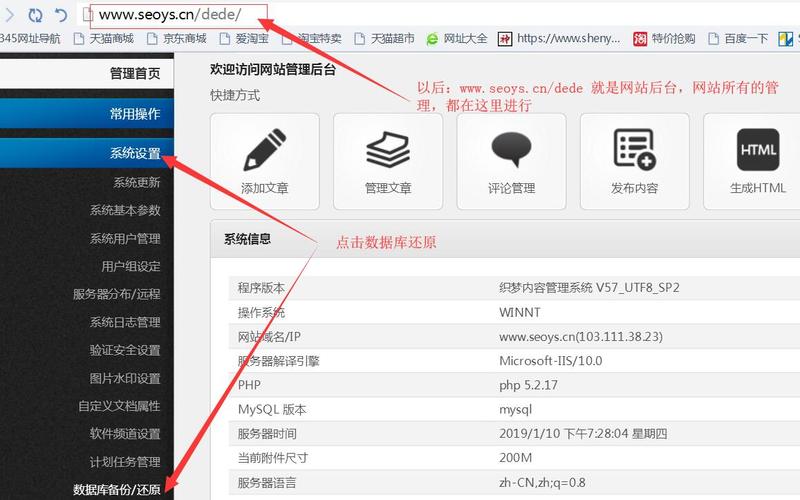Open 自定义文档属性 in sidebar
The width and height of the screenshot is (800, 500).
pyautogui.click(x=119, y=406)
